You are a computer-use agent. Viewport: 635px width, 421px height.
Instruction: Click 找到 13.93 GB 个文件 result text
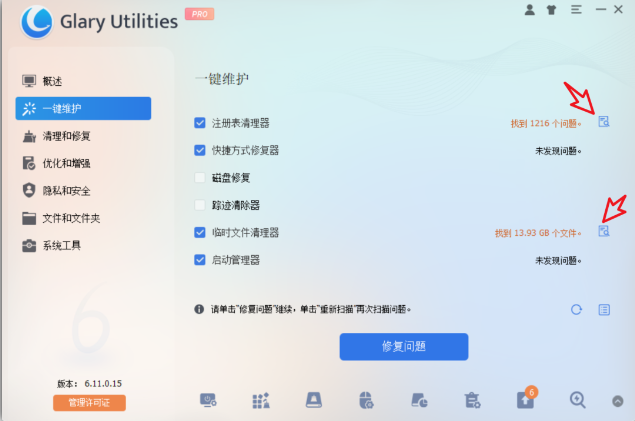[x=538, y=233]
